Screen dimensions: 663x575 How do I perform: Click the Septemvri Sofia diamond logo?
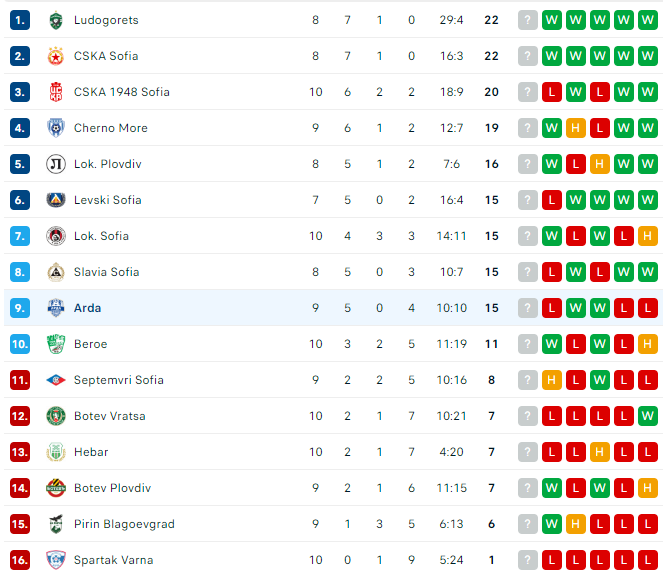56,380
